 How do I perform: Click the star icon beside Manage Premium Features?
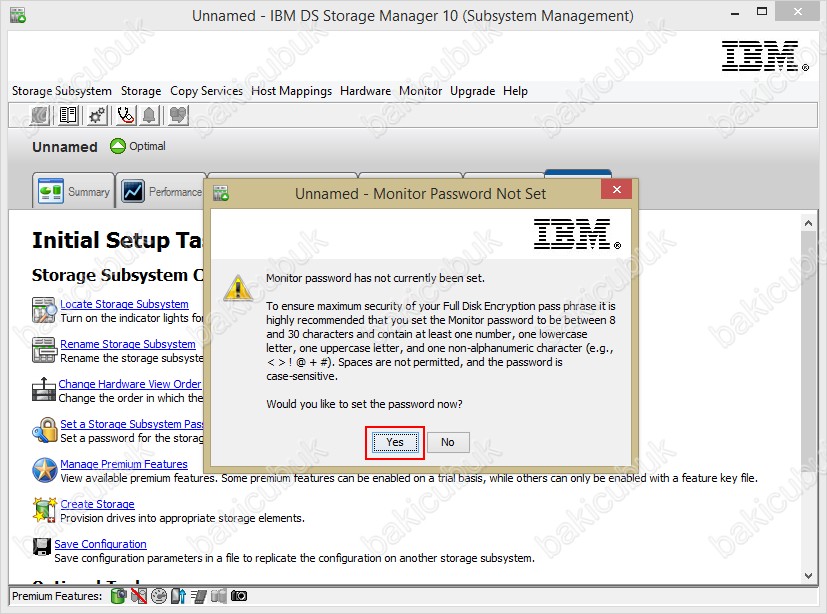click(44, 470)
